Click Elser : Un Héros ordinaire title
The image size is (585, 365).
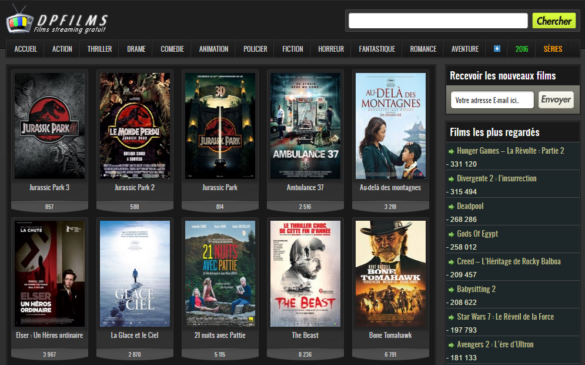(49, 335)
